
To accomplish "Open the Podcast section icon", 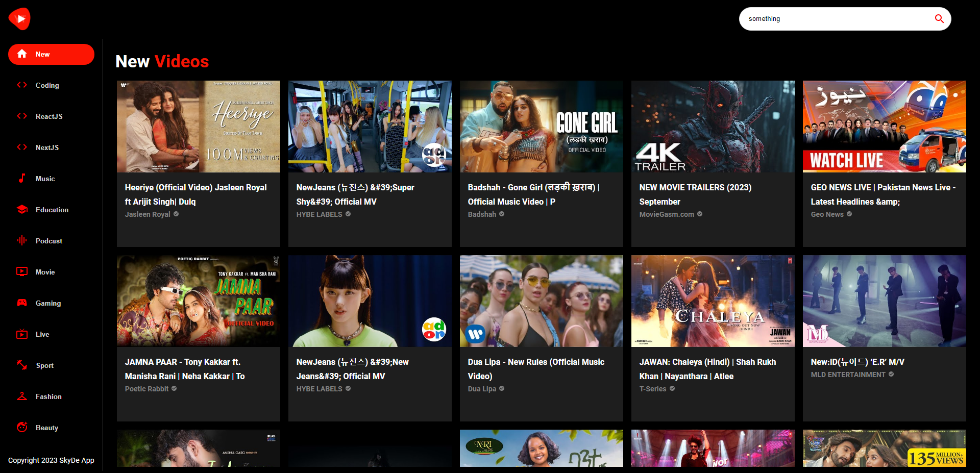I will point(22,240).
